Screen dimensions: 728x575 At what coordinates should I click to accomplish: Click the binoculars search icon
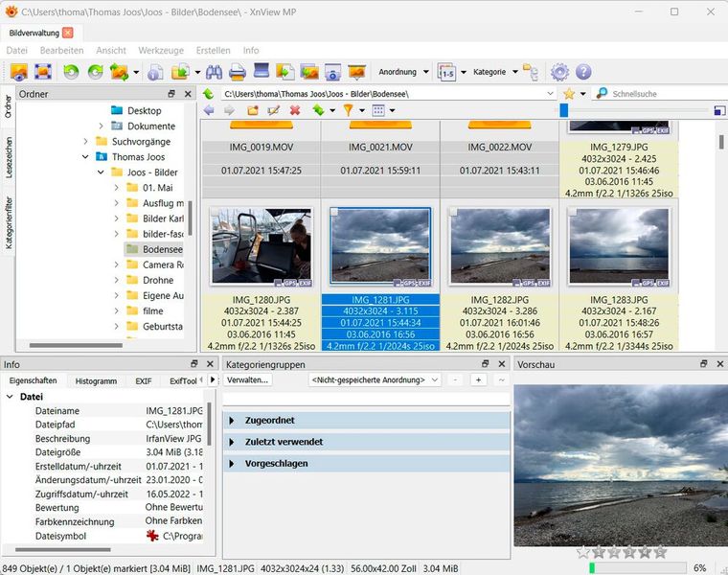pyautogui.click(x=214, y=72)
